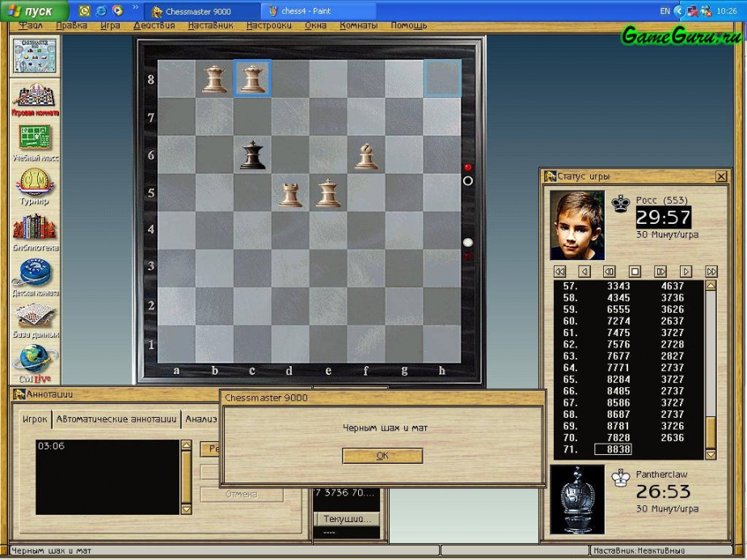This screenshot has width=747, height=560.
Task: Select black's move 2636 in row 70
Action: click(x=672, y=438)
